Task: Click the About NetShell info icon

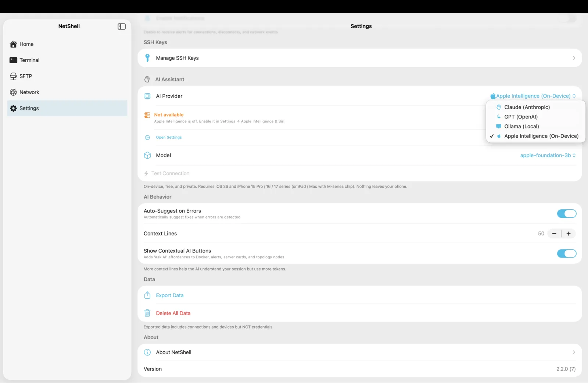Action: [147, 352]
